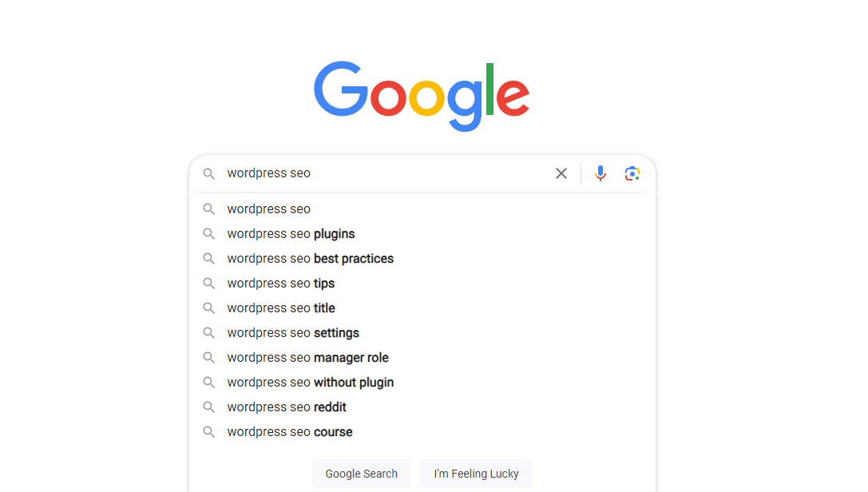Click the Google logo
This screenshot has height=492, width=868.
point(422,93)
